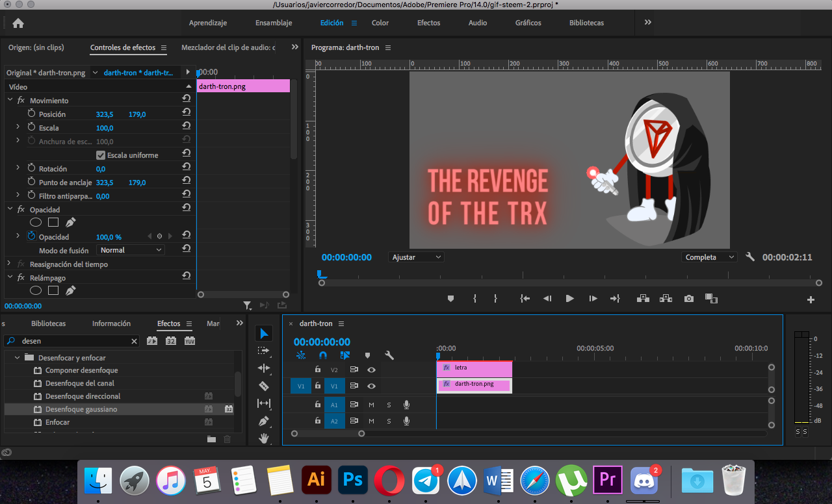Open the Completa playback resolution dropdown
The width and height of the screenshot is (832, 504).
tap(709, 257)
